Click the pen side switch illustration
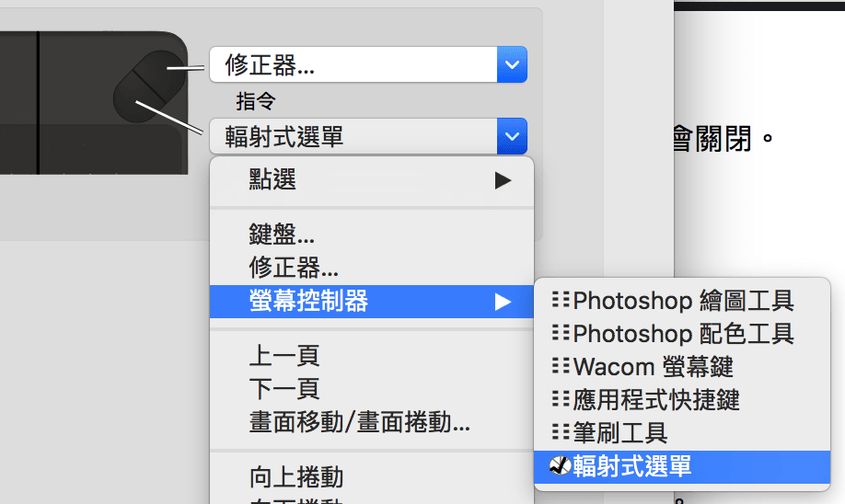The height and width of the screenshot is (504, 845). pos(149,86)
